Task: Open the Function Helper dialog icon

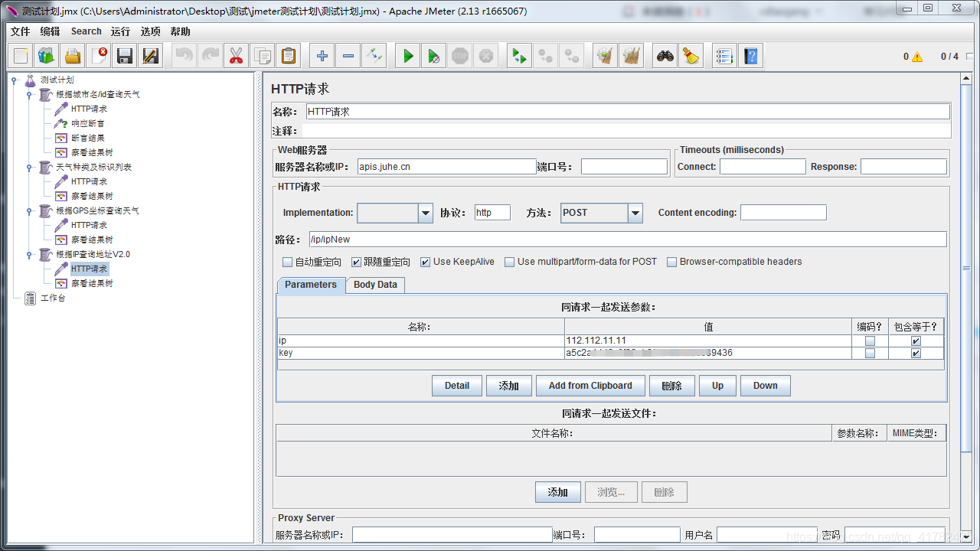Action: (725, 56)
